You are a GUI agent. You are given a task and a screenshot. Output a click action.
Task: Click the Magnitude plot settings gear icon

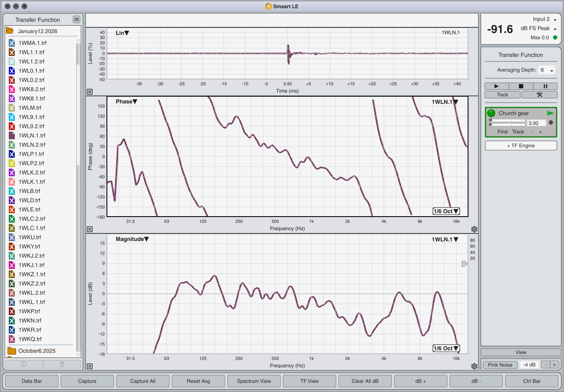coord(474,366)
